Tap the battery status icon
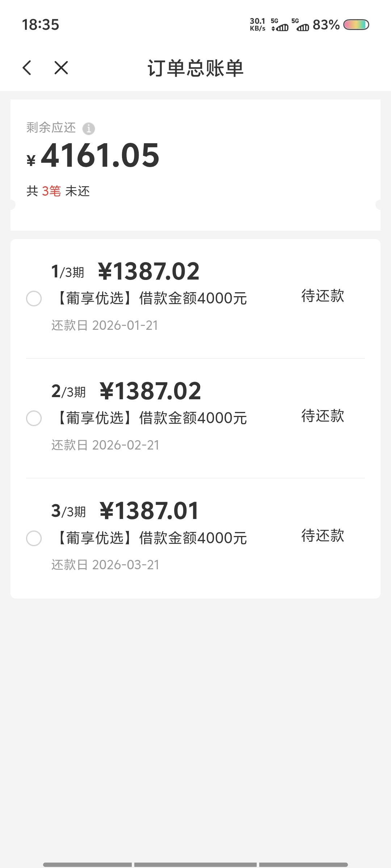This screenshot has height=868, width=391. (x=356, y=25)
